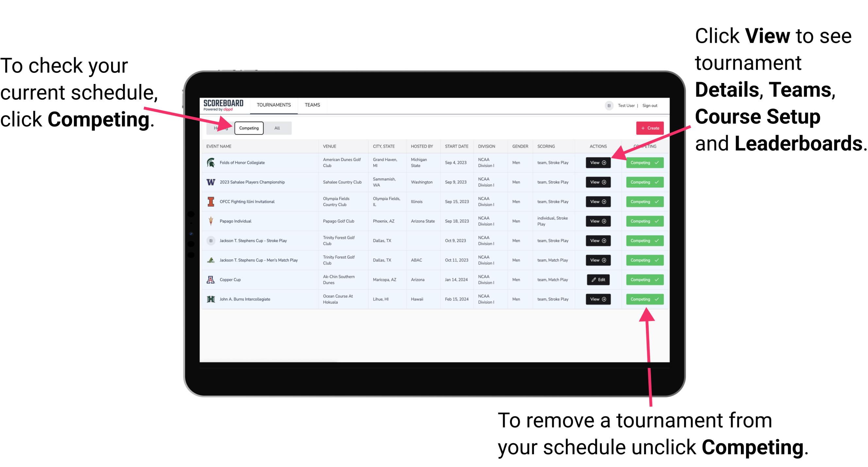Click the + Create button
868x467 pixels.
649,128
